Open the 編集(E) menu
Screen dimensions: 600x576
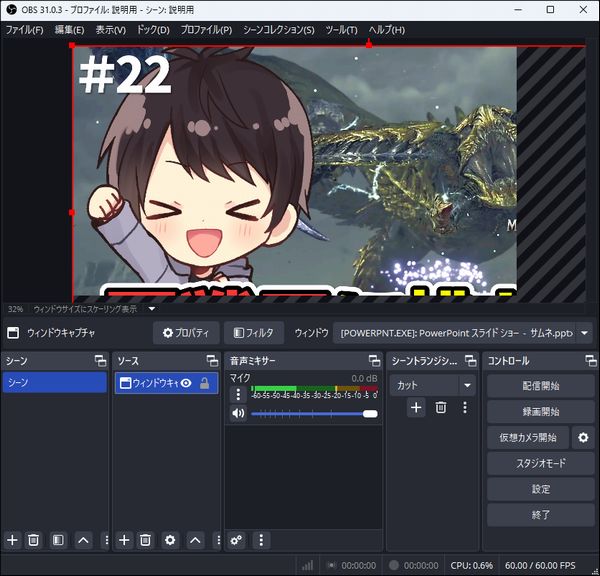[x=69, y=30]
